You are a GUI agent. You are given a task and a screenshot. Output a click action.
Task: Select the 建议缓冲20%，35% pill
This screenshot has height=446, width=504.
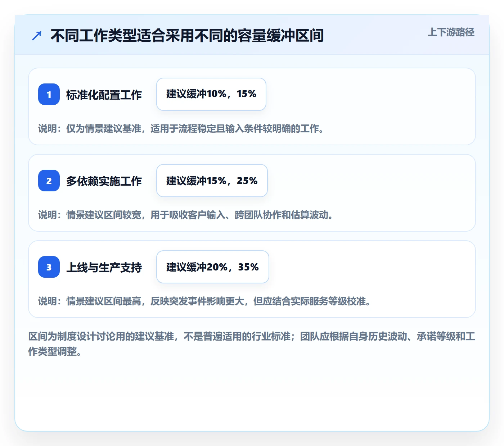[x=213, y=267]
